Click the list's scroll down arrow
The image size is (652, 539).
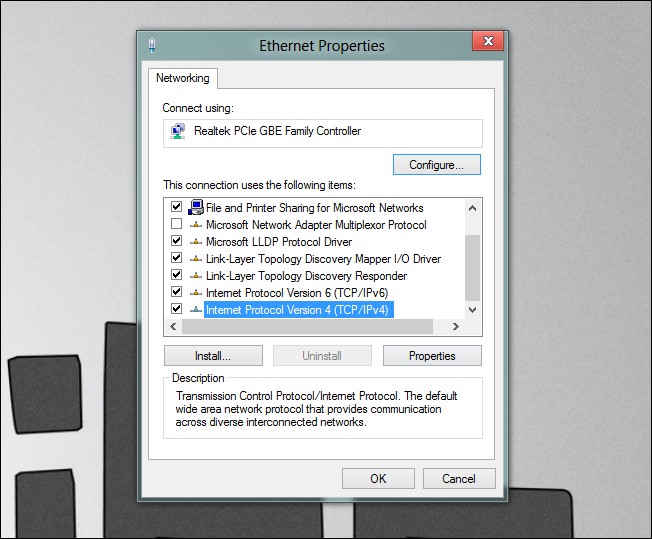pyautogui.click(x=472, y=310)
